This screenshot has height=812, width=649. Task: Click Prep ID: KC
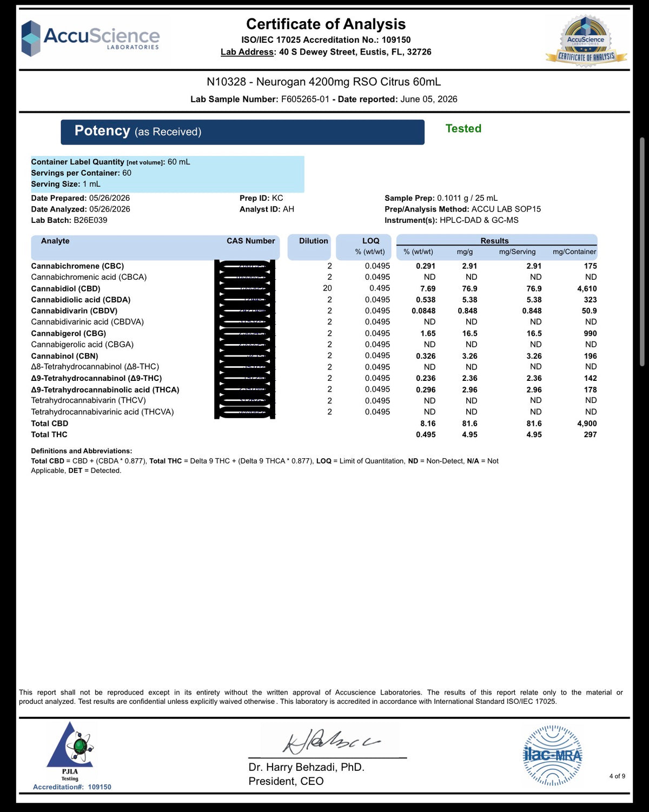pyautogui.click(x=261, y=198)
